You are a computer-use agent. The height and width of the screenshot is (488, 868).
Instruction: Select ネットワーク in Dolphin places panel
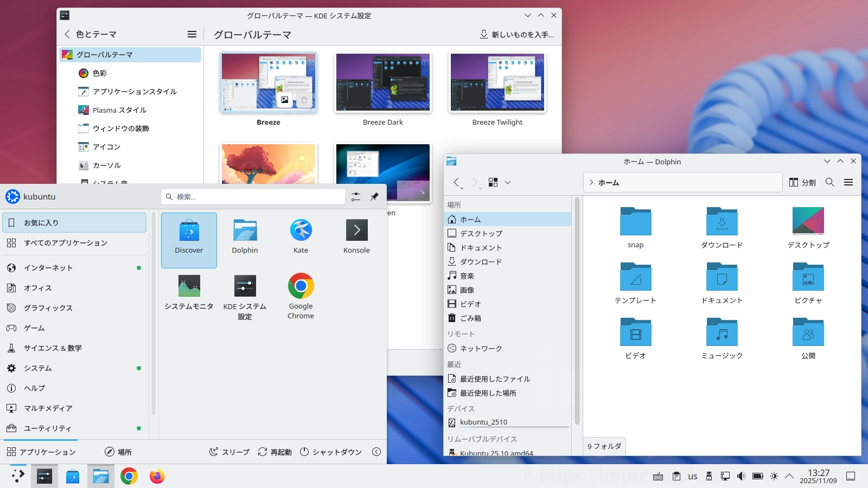point(508,349)
